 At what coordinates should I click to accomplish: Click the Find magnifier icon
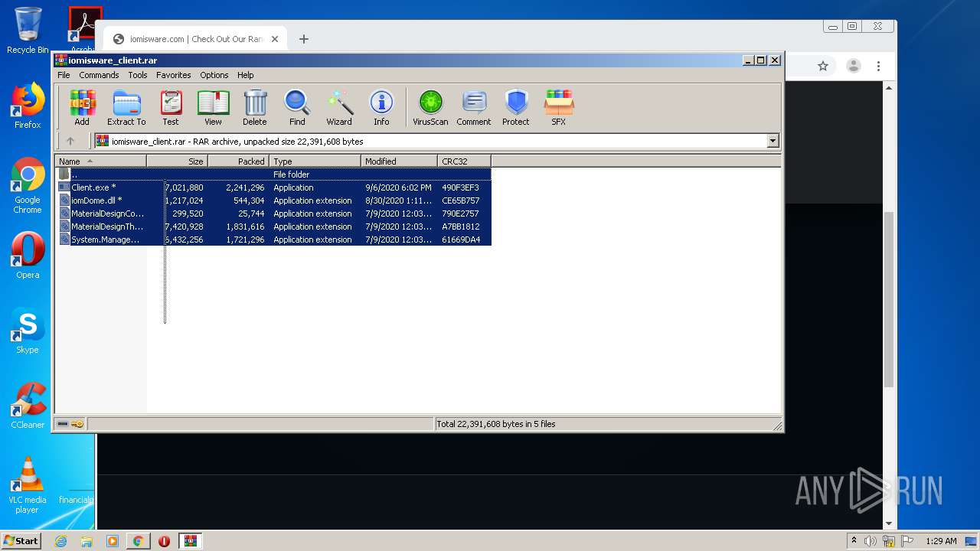point(297,107)
